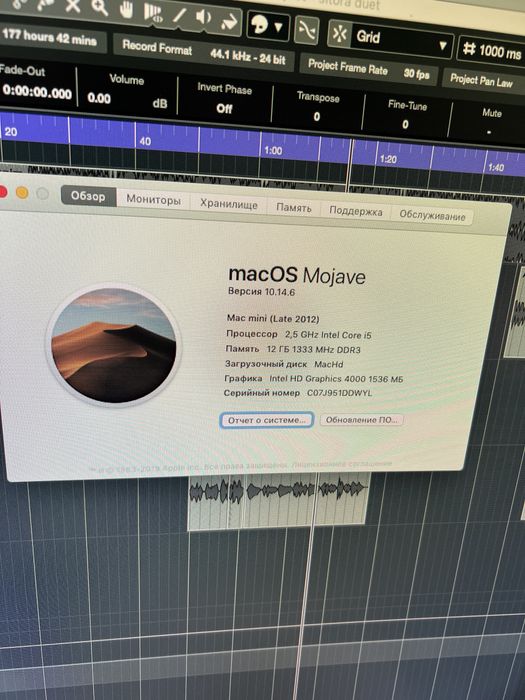This screenshot has width=525, height=700.
Task: Click the Mac mini (Late 2012) model text
Action: pyautogui.click(x=273, y=319)
